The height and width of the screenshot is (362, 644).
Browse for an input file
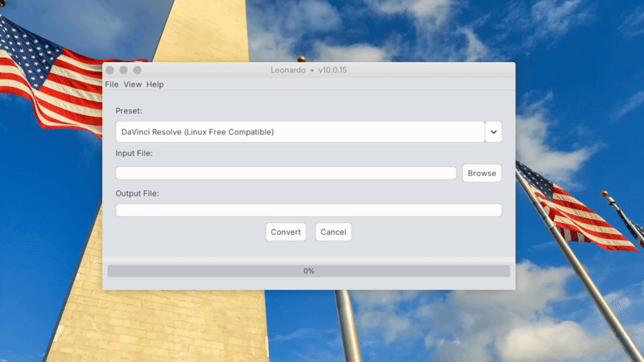click(481, 173)
